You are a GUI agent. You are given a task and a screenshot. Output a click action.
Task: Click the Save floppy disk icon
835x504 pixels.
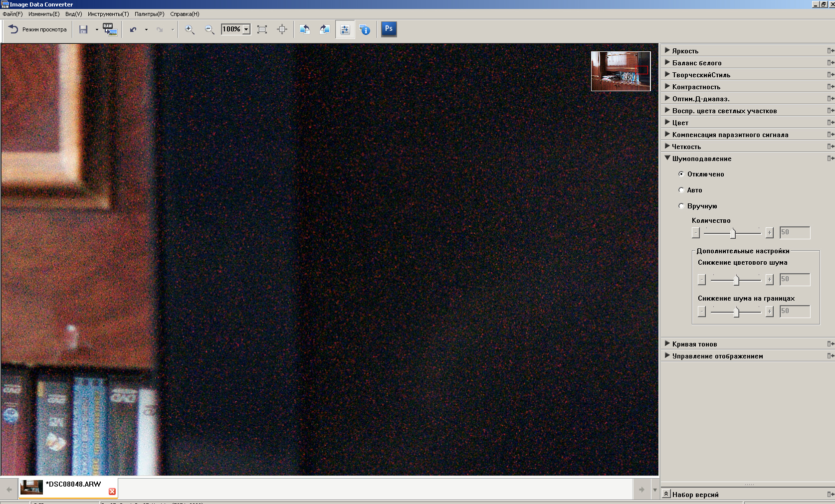[83, 30]
